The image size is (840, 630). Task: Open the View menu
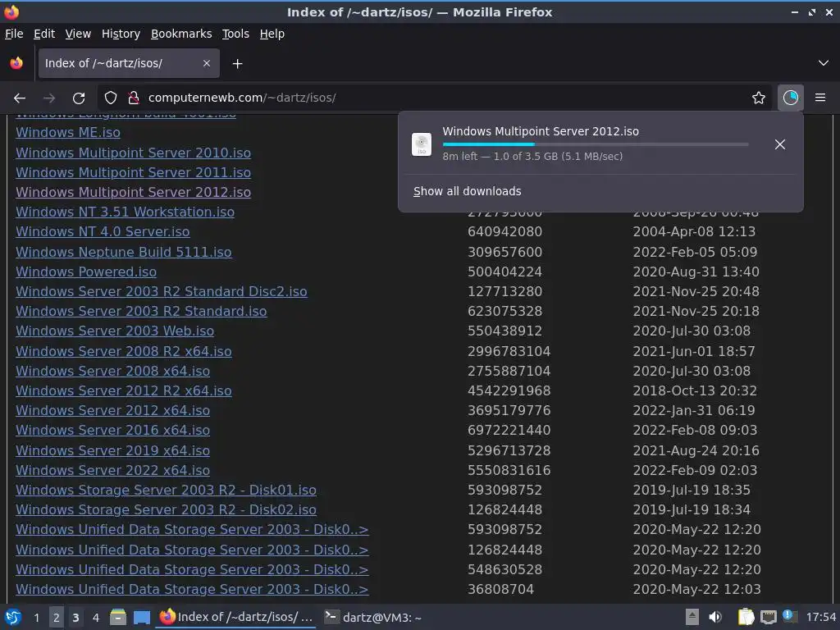point(78,34)
